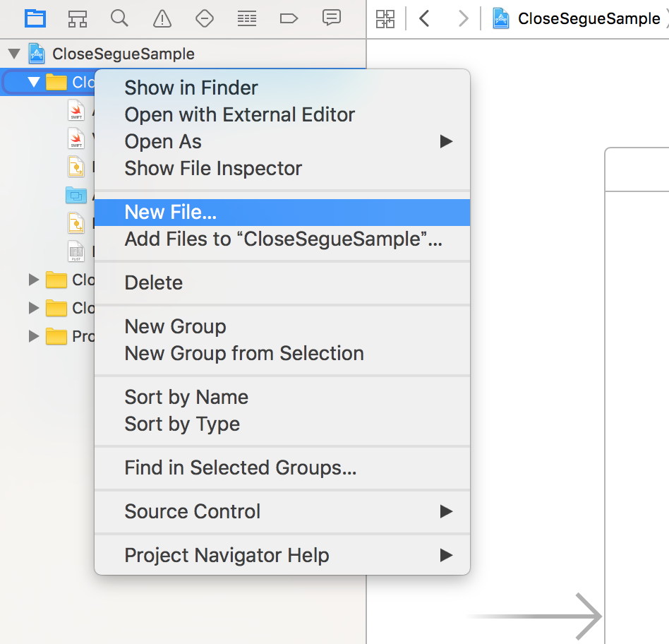Open the Source Control submenu arrow
Viewport: 669px width, 644px height.
pyautogui.click(x=446, y=511)
